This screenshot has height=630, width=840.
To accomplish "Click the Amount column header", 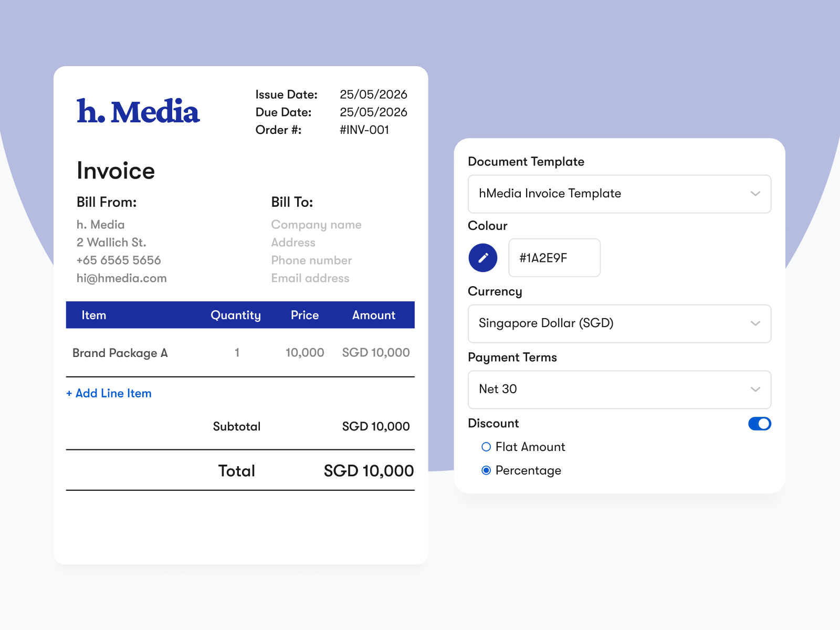I will [x=374, y=315].
